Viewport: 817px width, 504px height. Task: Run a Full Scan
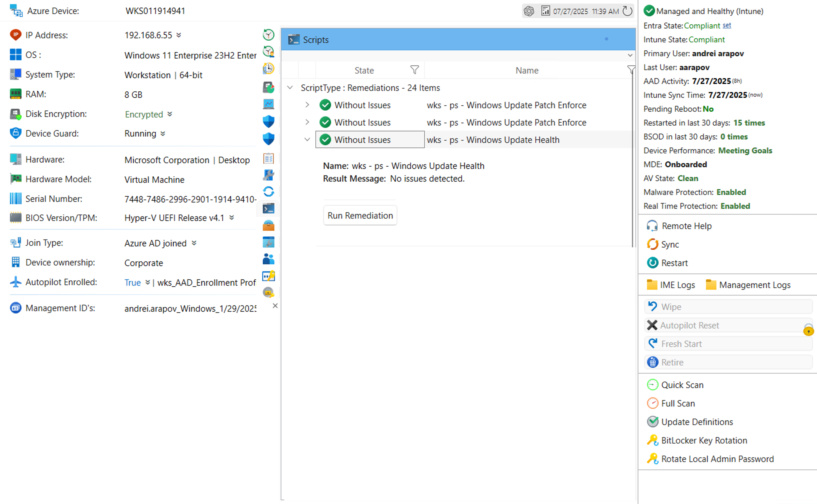point(671,403)
